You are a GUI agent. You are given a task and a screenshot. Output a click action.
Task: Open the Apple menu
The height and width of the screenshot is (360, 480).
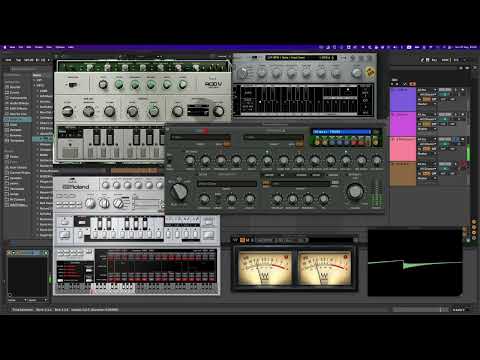point(5,47)
